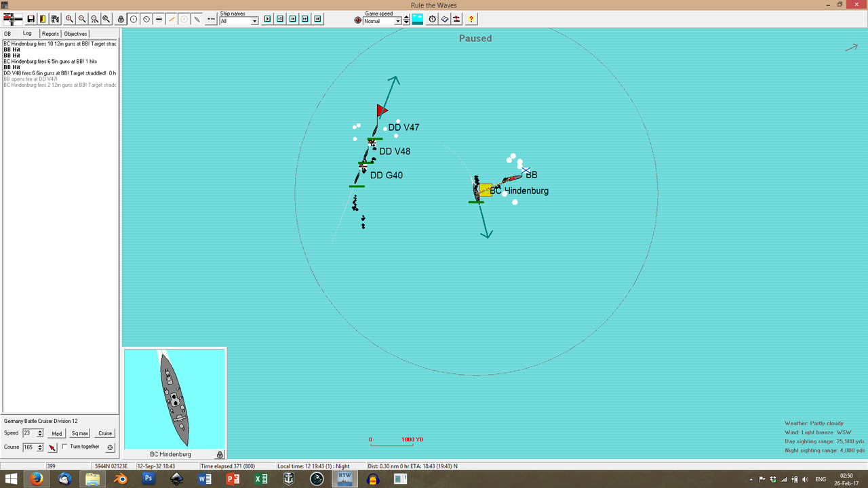Screen dimensions: 868x488
Task: Toggle the ammunition status icon near toolbar end
Action: coord(456,19)
